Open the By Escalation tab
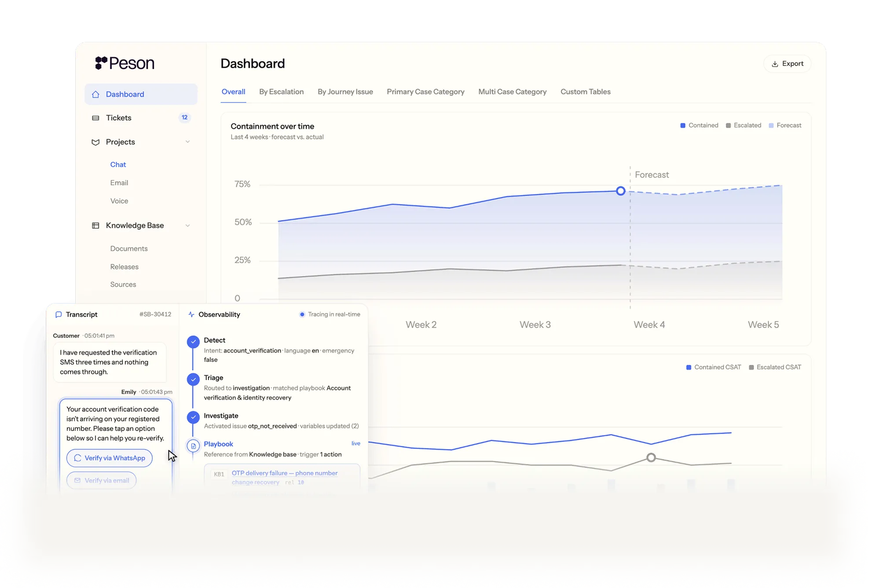This screenshot has width=879, height=588. [281, 92]
